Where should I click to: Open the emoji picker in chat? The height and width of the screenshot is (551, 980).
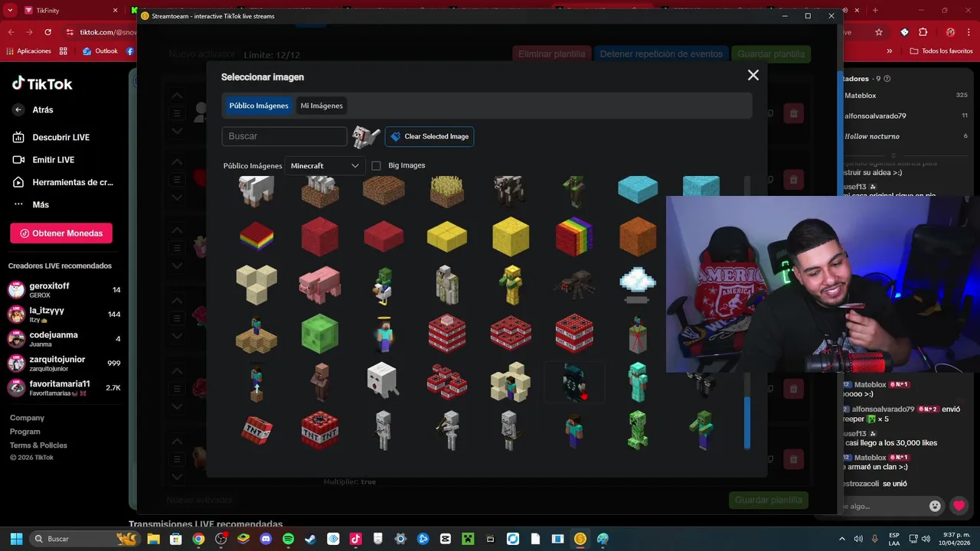pos(935,506)
